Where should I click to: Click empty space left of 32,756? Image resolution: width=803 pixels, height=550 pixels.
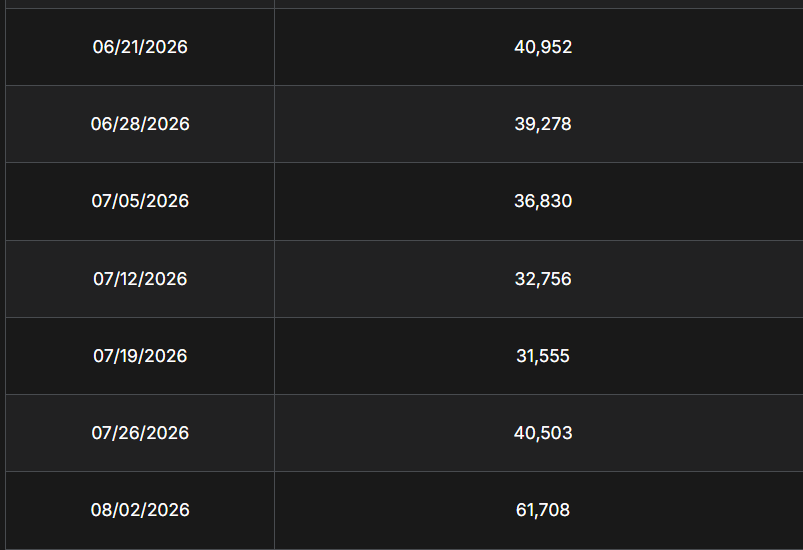tap(395, 279)
